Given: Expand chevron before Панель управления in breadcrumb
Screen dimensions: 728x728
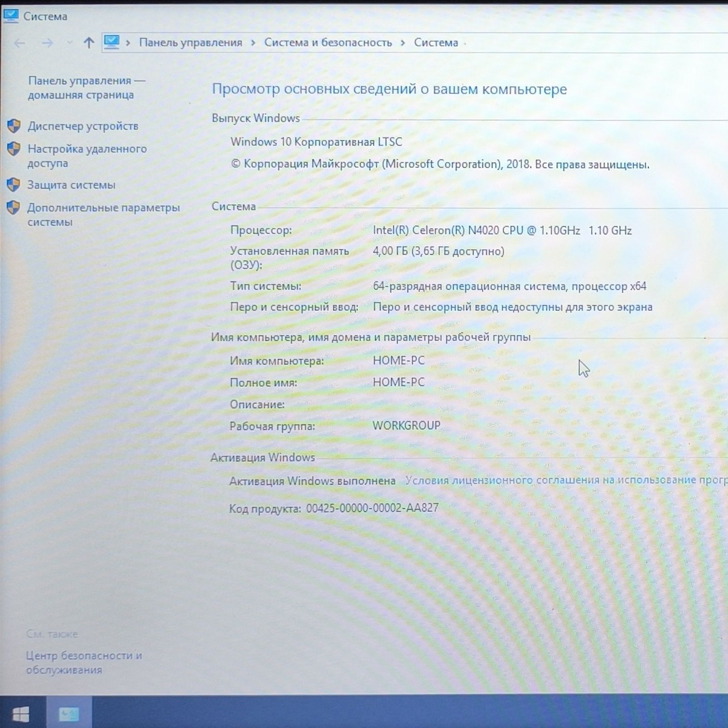Looking at the screenshot, I should [x=128, y=43].
